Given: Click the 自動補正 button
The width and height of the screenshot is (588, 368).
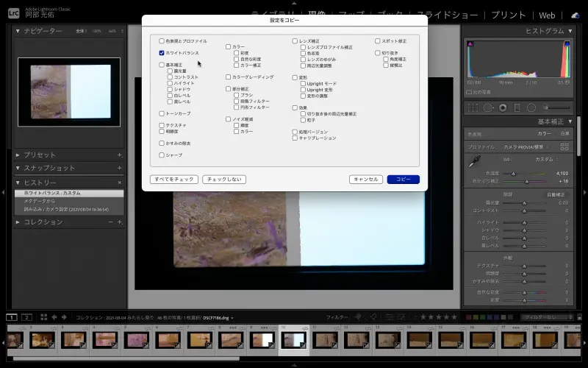Looking at the screenshot, I should pyautogui.click(x=556, y=195).
